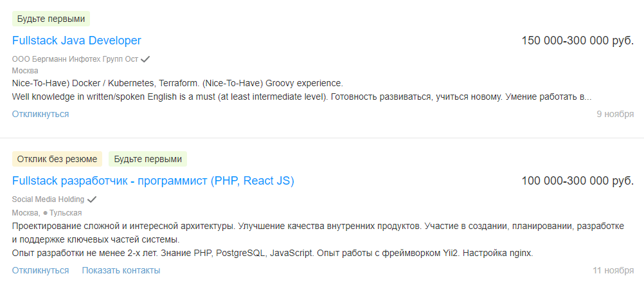The width and height of the screenshot is (644, 294).
Task: Click Будьте первыми badge above Fullstack Java Developer
Action: (51, 19)
